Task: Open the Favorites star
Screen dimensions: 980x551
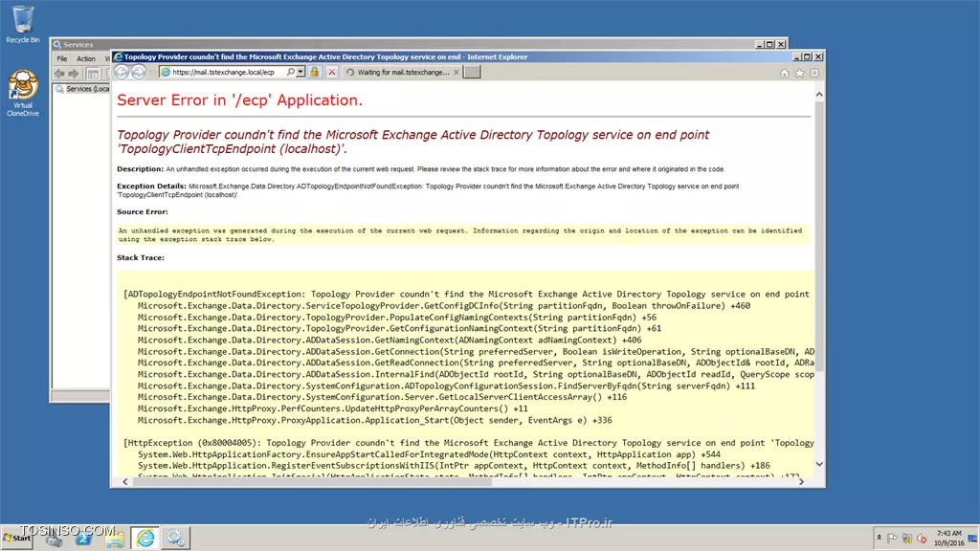Action: coord(799,73)
